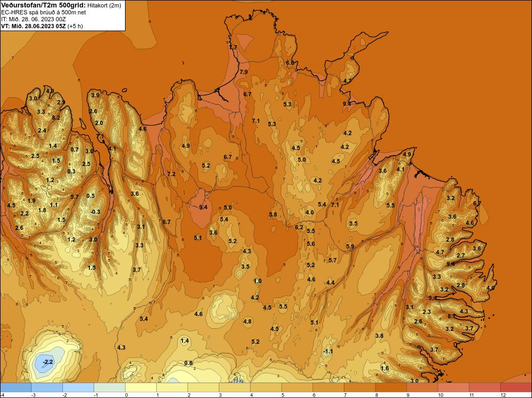This screenshot has width=532, height=398.
Task: Select the legend swatch between 5 and 6
Action: (297, 387)
